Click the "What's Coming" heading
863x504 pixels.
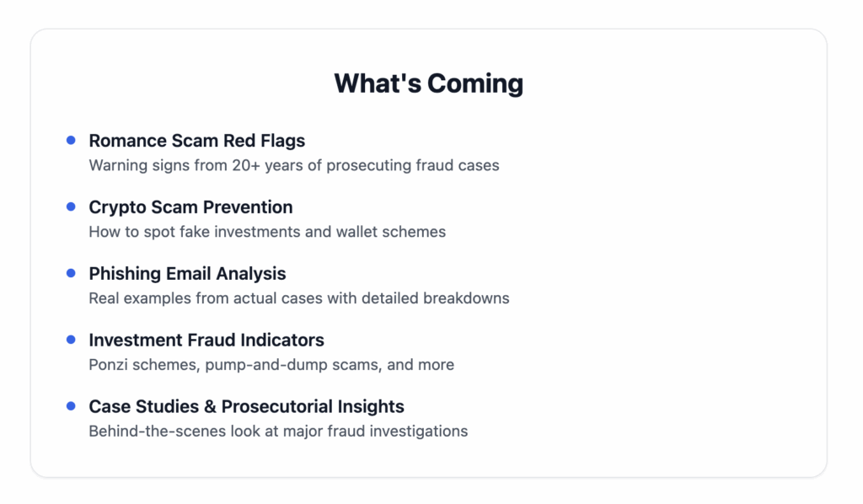428,83
